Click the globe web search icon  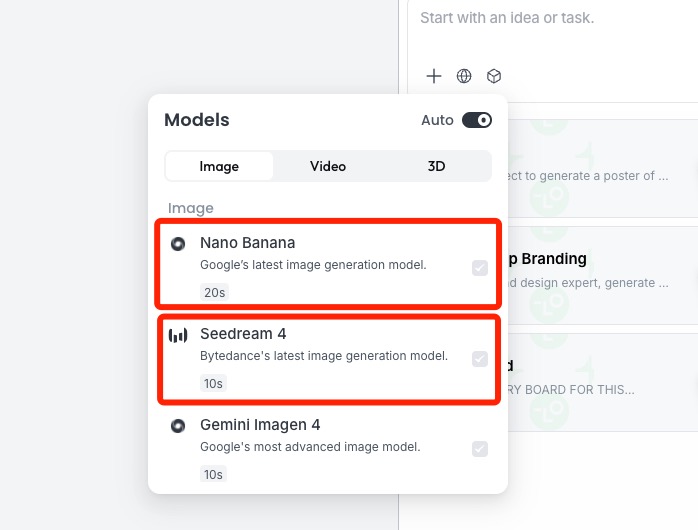(x=464, y=76)
